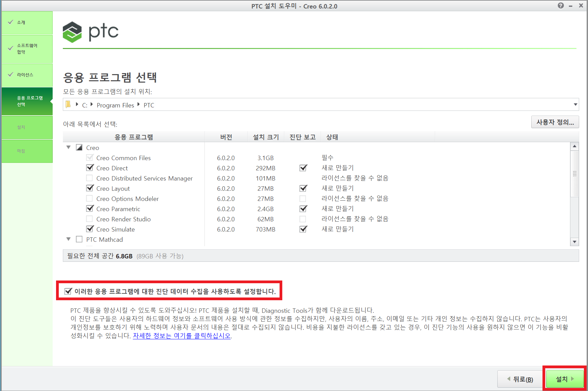Screen dimensions: 588x391
Task: Click the 버전 column header
Action: pos(226,137)
